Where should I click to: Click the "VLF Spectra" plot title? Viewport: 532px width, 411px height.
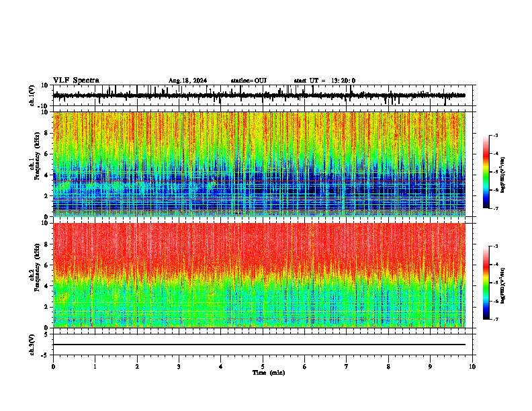click(76, 81)
